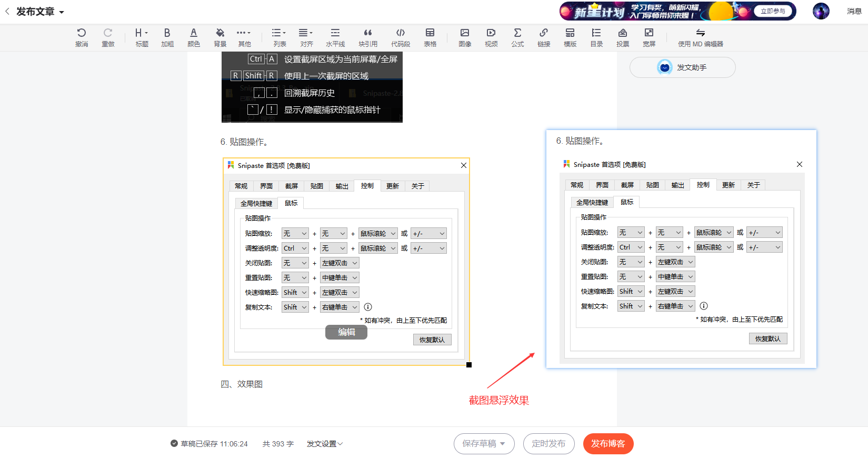Click the 编辑 overlay on the image
868x458 pixels.
coord(346,332)
